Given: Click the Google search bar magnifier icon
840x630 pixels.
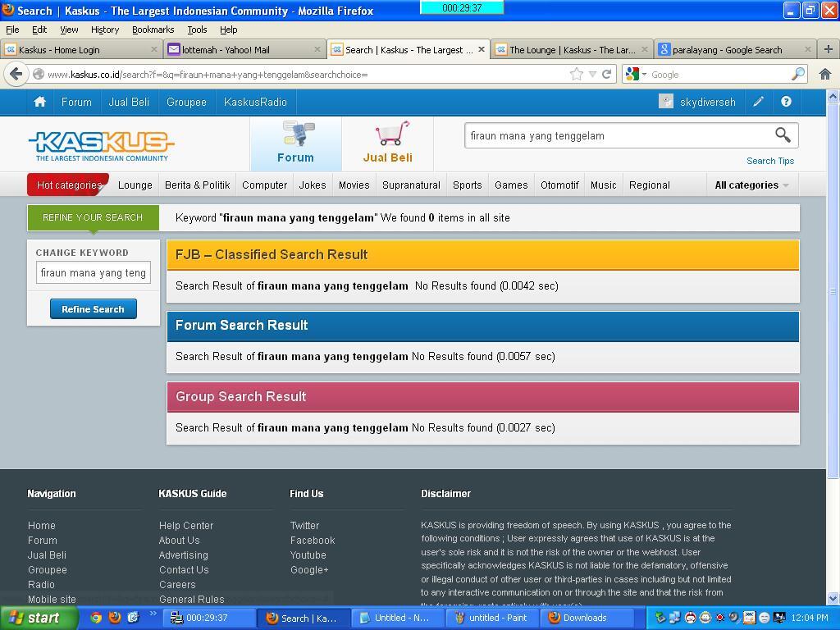Looking at the screenshot, I should click(797, 74).
